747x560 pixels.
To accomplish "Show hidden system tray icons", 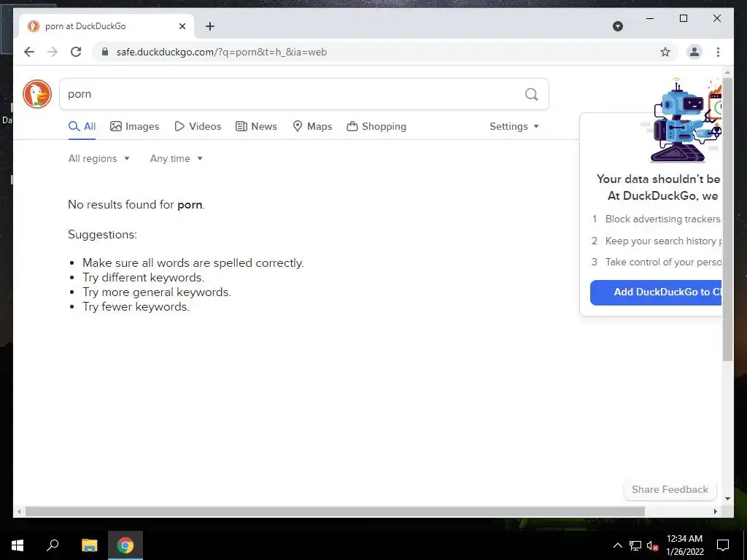I will click(617, 545).
